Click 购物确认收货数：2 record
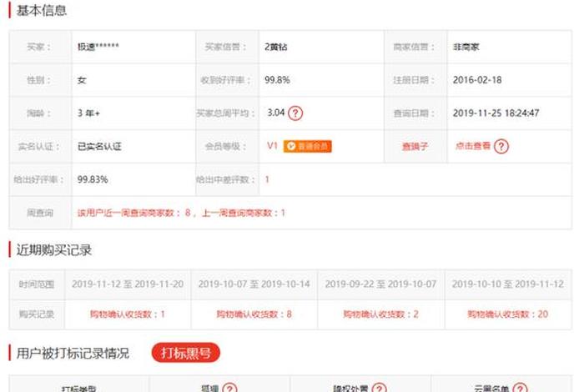The height and width of the screenshot is (392, 584). coord(380,314)
